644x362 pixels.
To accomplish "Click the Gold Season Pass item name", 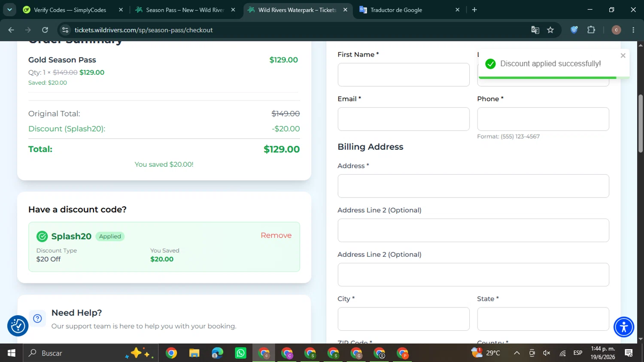I will 62,60.
